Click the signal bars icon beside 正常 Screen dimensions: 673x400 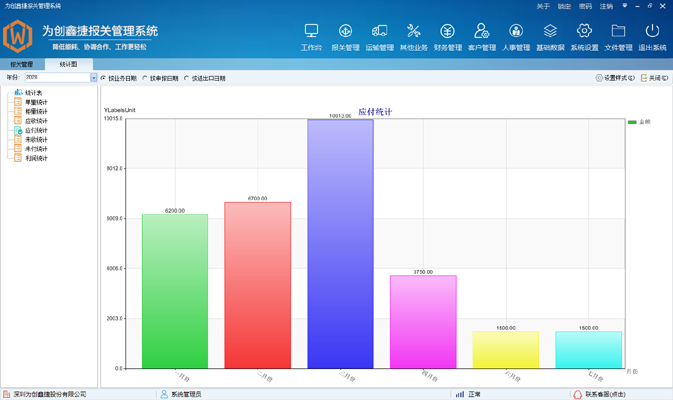click(x=460, y=394)
